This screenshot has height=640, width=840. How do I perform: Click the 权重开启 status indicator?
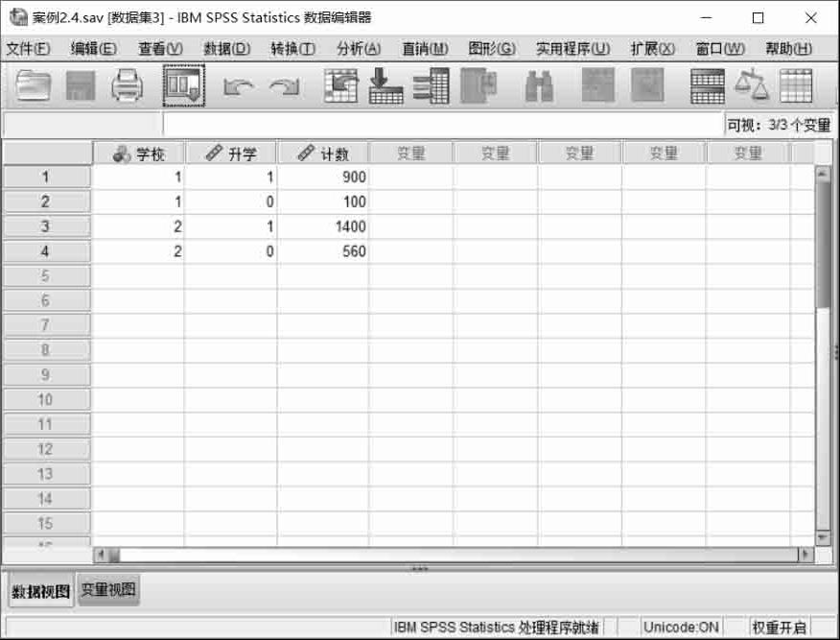pyautogui.click(x=779, y=627)
